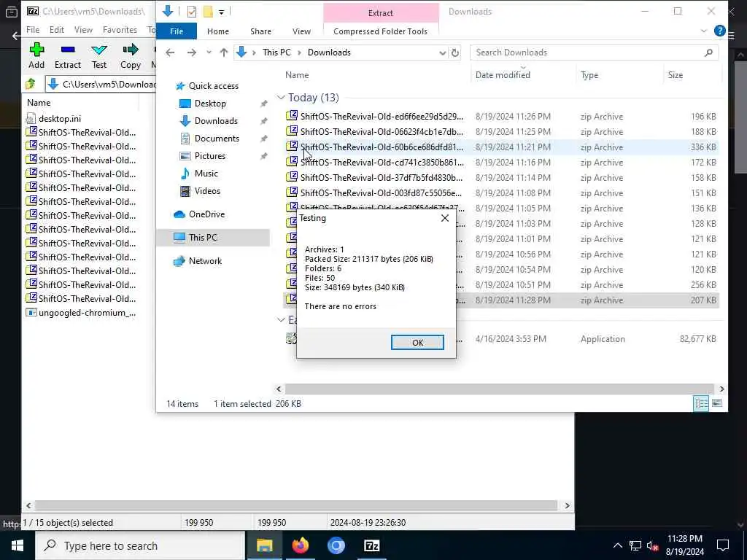Click OK in the Testing dialog
747x560 pixels.
[x=417, y=343]
